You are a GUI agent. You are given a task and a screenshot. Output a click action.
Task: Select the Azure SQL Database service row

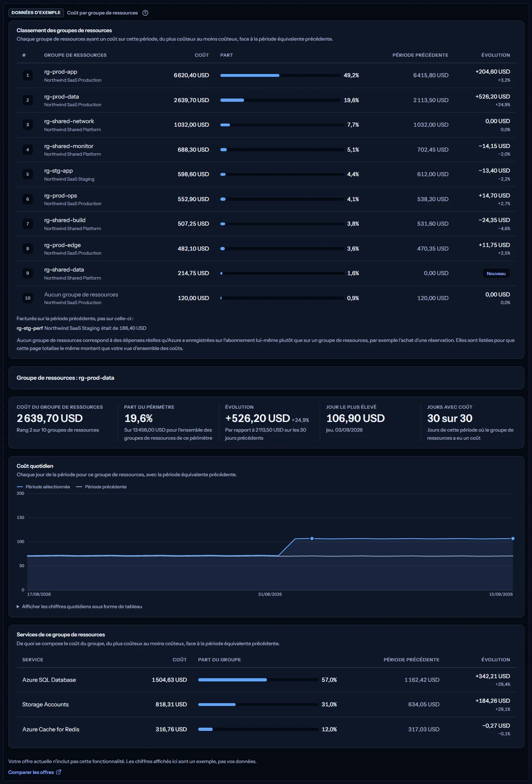point(266,680)
